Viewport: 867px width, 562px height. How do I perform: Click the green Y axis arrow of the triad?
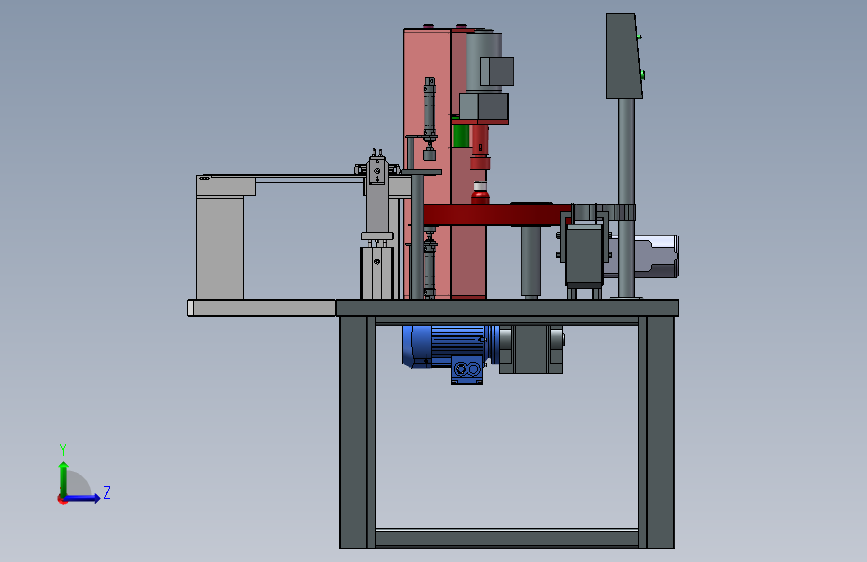[63, 479]
